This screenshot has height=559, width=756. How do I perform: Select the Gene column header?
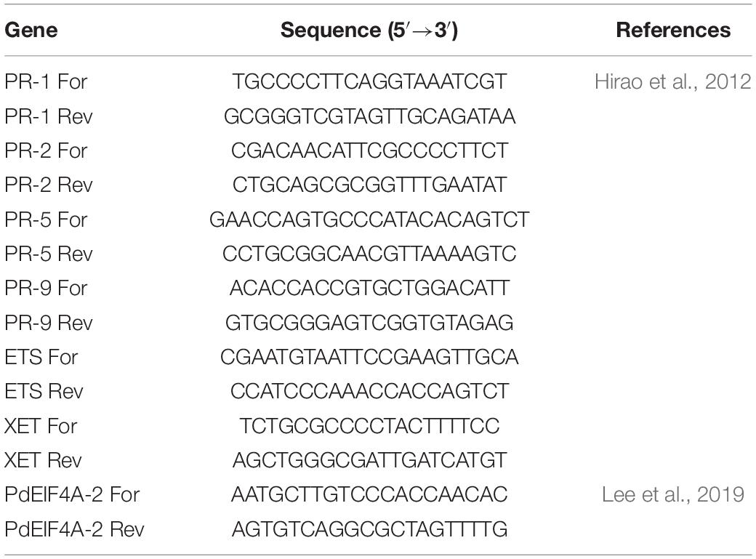click(x=31, y=30)
